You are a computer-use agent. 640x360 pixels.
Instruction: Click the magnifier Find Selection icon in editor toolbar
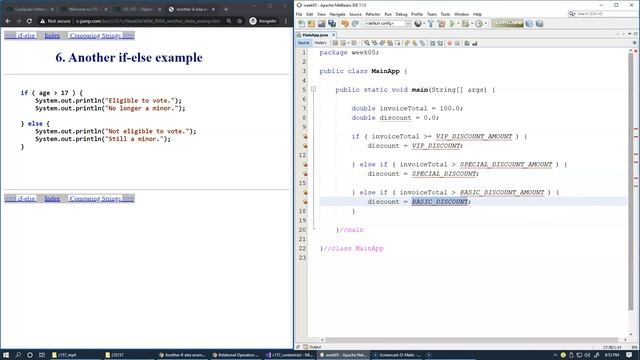pos(367,43)
